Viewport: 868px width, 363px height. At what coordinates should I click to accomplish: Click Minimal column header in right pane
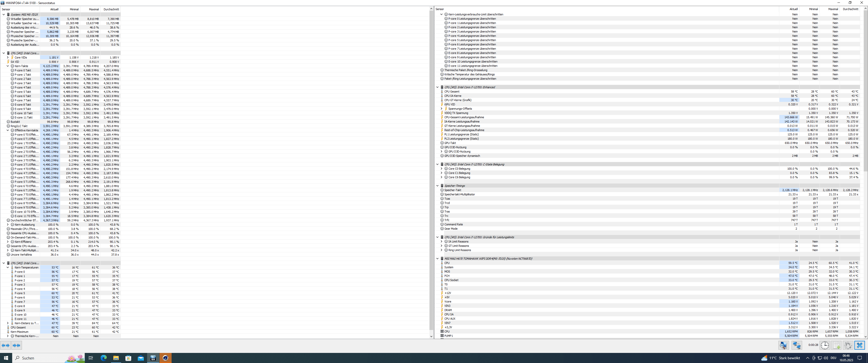point(809,9)
